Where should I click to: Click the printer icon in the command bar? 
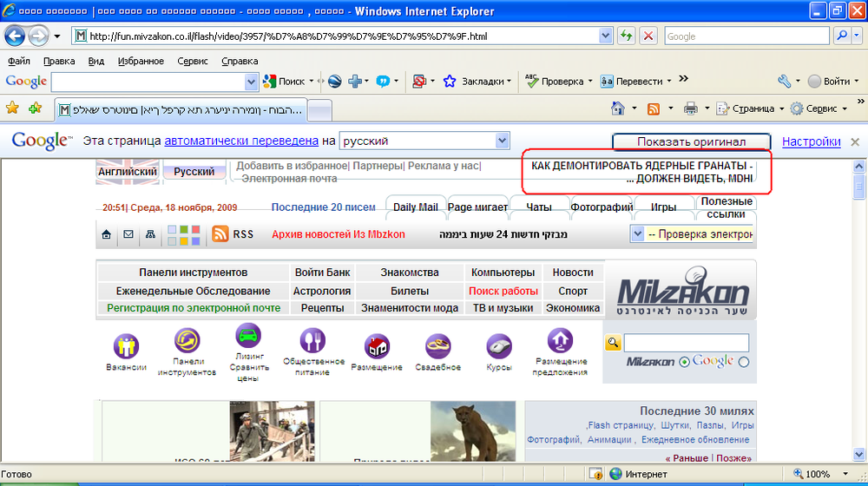click(x=690, y=108)
